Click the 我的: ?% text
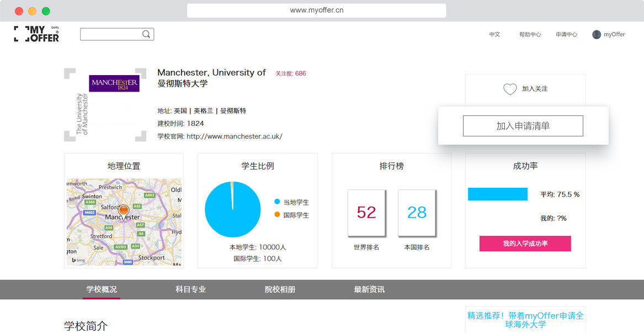 tap(553, 218)
